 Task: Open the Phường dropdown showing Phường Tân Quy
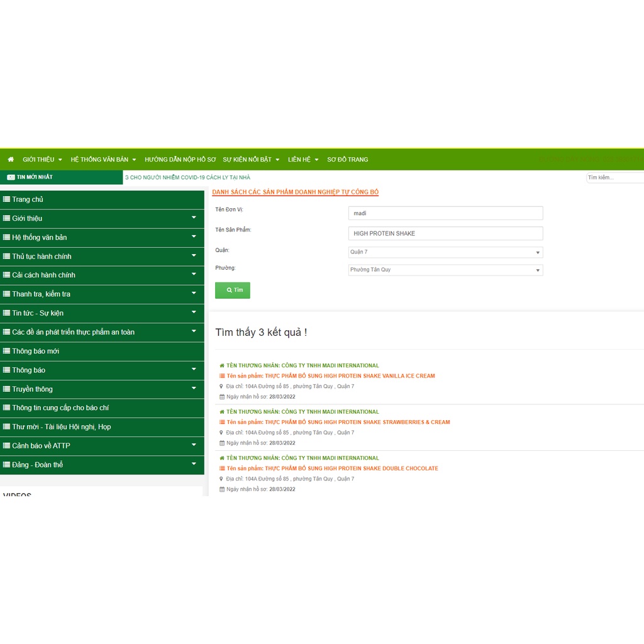point(445,270)
